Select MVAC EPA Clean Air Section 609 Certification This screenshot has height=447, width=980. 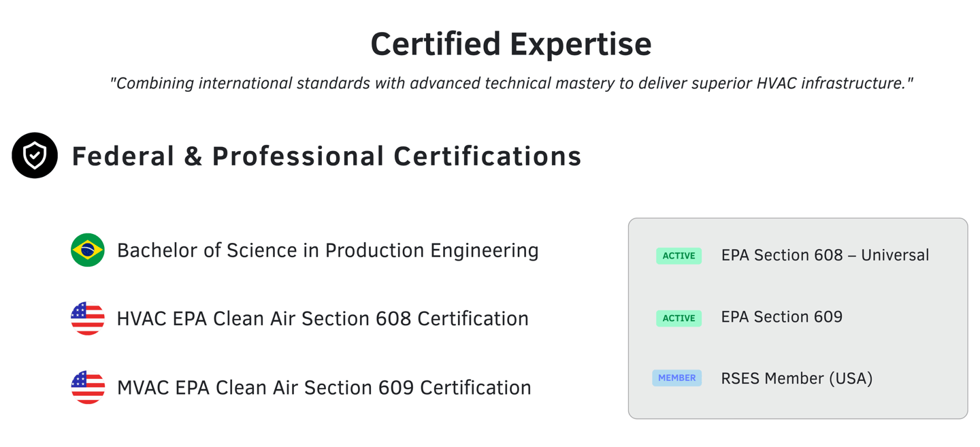pos(324,388)
